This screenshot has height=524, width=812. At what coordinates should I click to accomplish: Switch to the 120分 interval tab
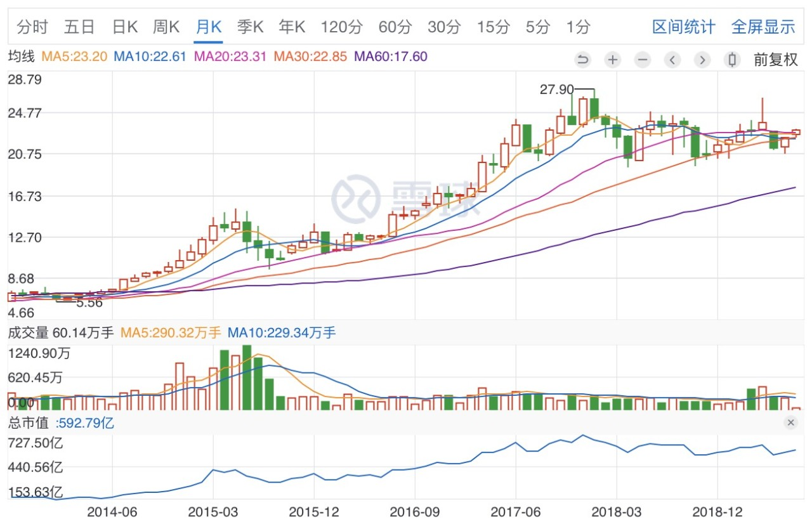[341, 27]
